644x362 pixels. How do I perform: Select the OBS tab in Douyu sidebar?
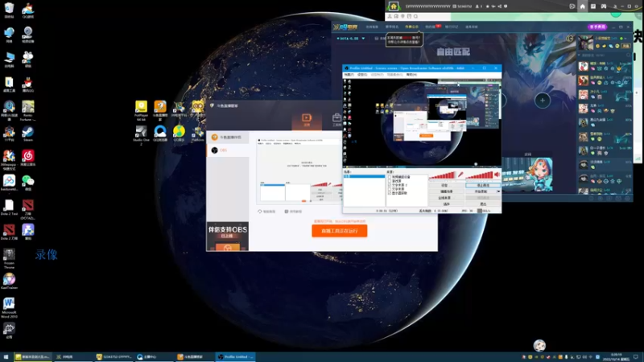point(228,150)
